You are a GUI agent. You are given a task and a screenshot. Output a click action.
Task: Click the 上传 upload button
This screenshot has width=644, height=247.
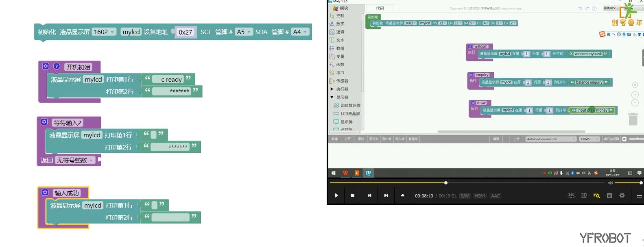(x=516, y=139)
